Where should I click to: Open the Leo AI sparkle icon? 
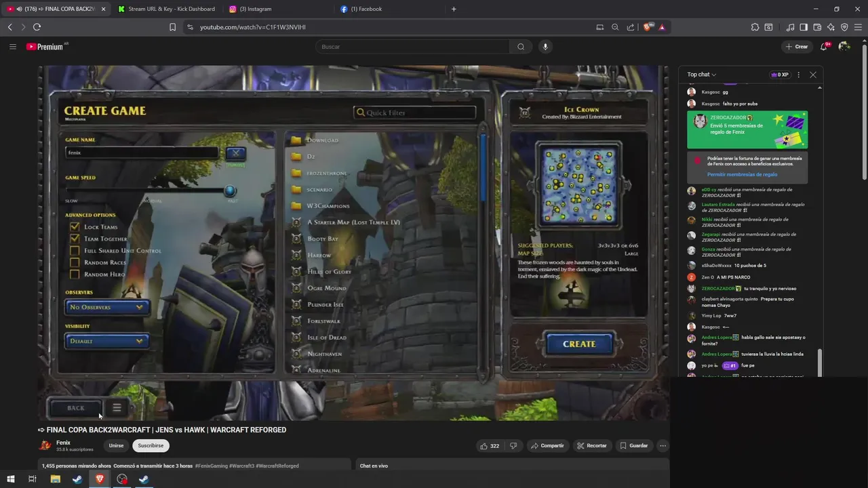tap(831, 27)
